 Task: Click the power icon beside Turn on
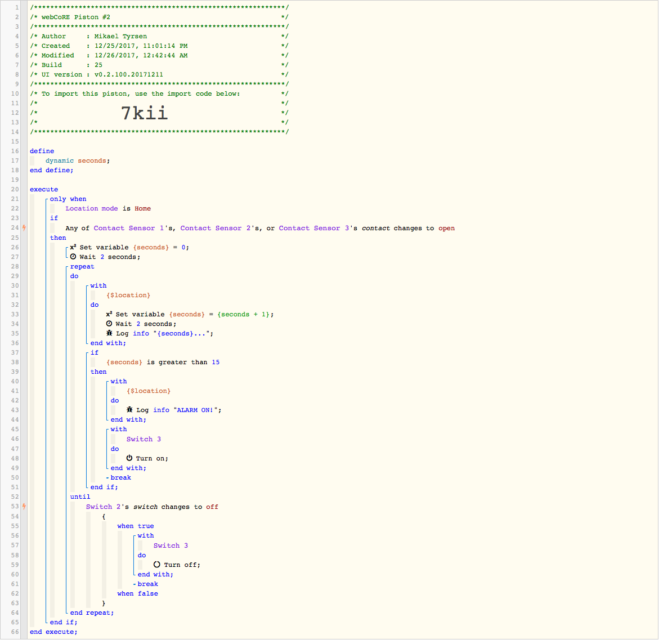pyautogui.click(x=129, y=458)
